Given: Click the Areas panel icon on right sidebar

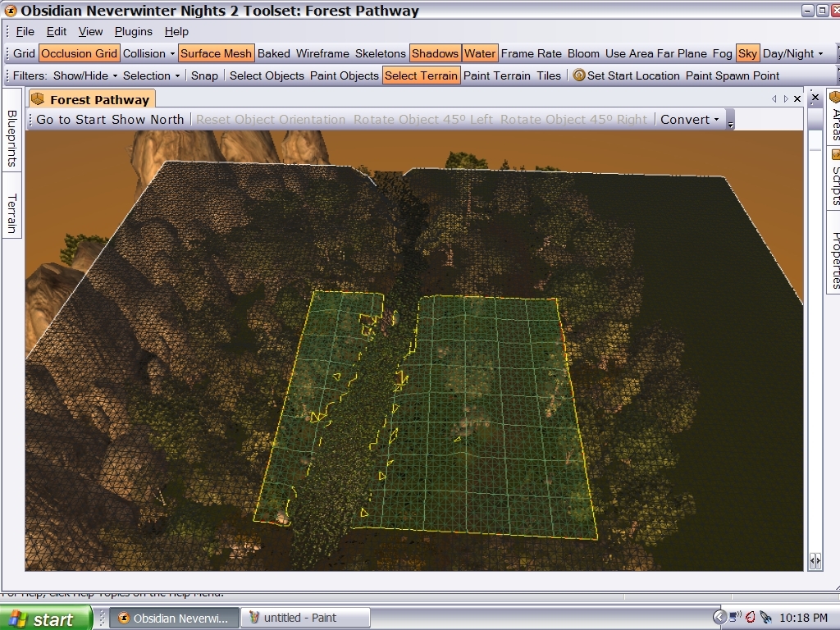Looking at the screenshot, I should [x=836, y=98].
